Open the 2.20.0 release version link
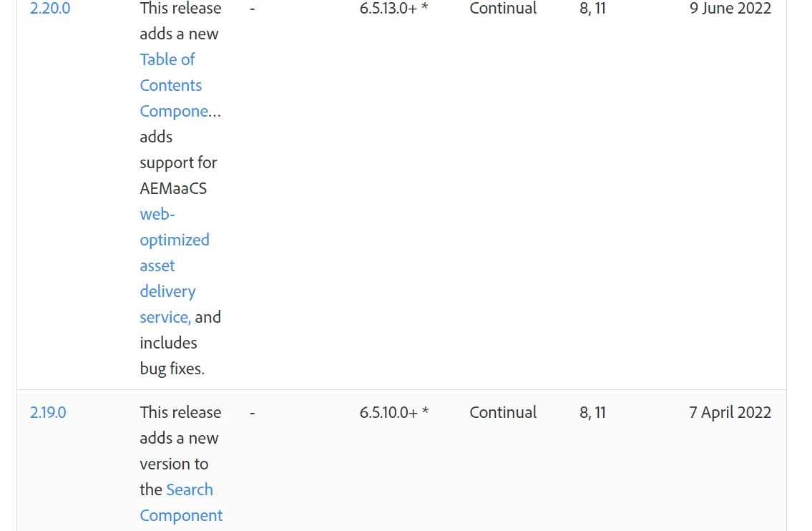812x531 pixels. (x=49, y=9)
